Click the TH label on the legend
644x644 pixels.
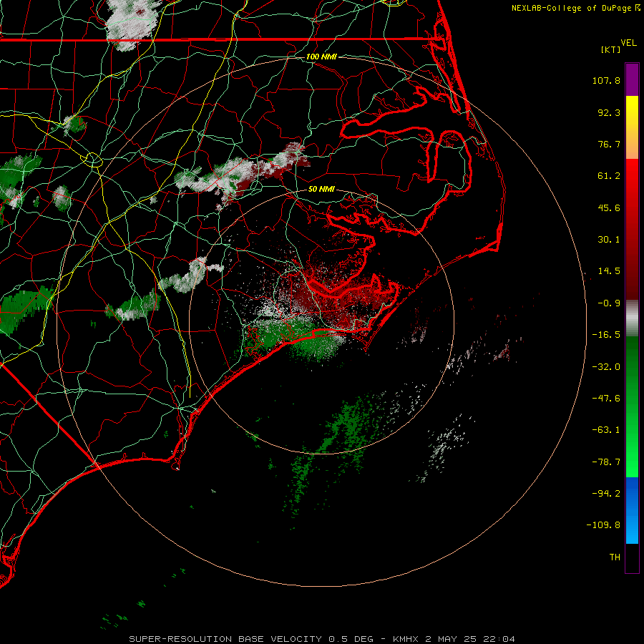point(615,557)
